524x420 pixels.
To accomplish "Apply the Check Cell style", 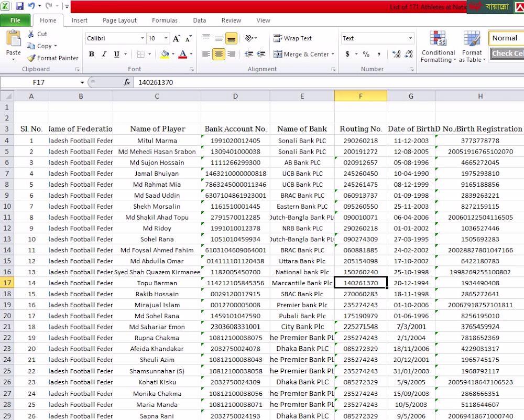I will tap(507, 53).
